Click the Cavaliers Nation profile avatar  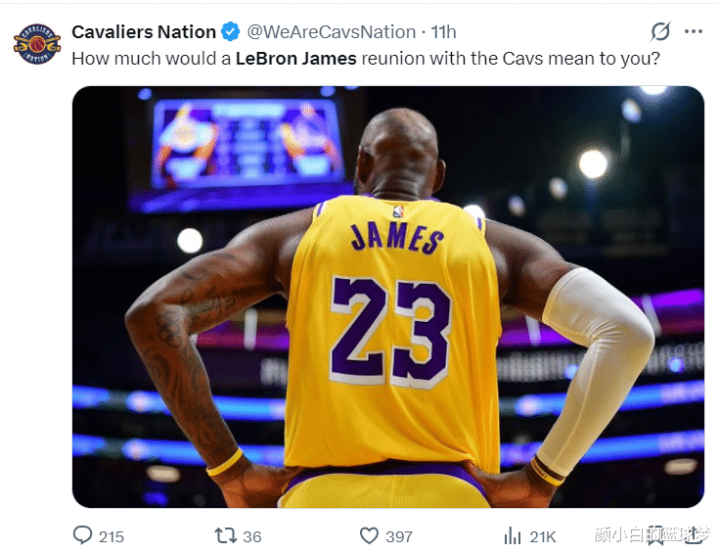click(37, 44)
